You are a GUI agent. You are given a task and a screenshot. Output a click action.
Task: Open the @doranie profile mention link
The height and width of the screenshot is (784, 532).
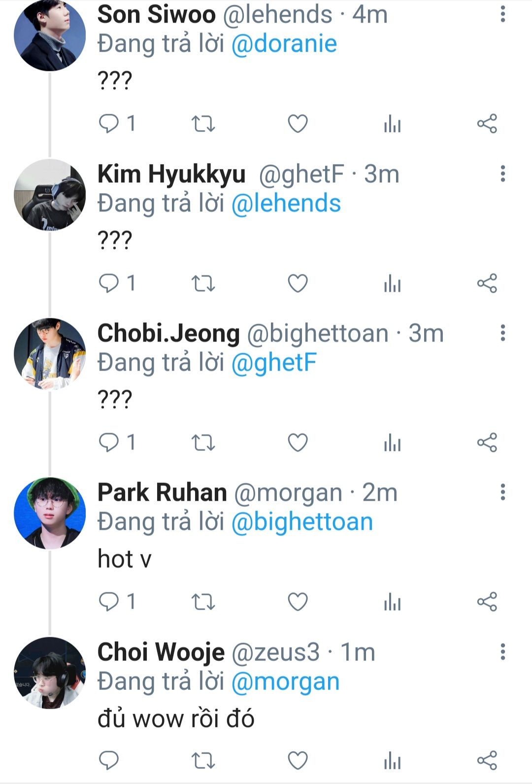click(x=284, y=44)
